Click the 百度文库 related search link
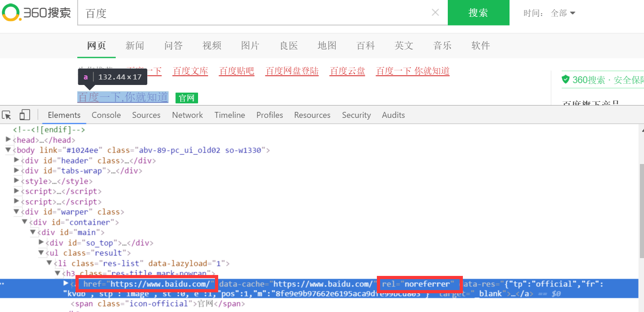This screenshot has width=644, height=312. point(190,71)
